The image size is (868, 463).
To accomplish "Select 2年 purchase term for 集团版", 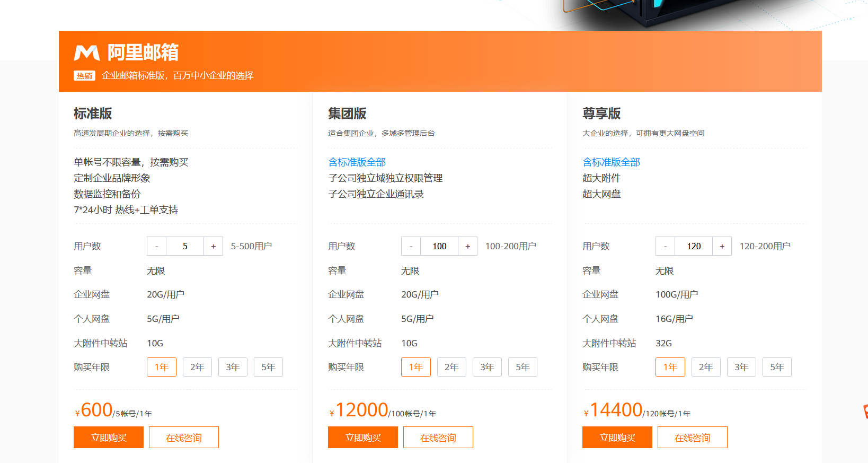I will [x=451, y=367].
